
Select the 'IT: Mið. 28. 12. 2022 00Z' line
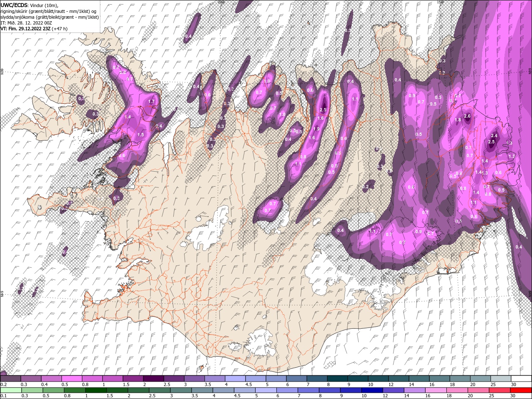click(x=26, y=23)
